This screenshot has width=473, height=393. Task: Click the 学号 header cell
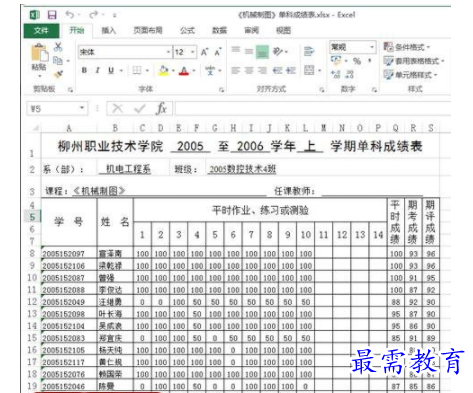pyautogui.click(x=69, y=222)
